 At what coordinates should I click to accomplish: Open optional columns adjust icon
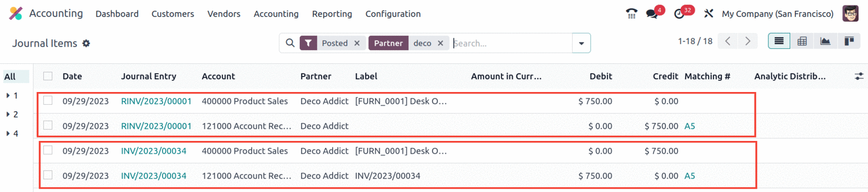(x=858, y=77)
